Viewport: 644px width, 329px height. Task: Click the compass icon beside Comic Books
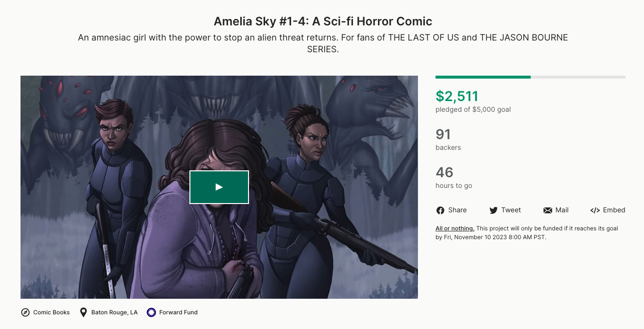(25, 312)
